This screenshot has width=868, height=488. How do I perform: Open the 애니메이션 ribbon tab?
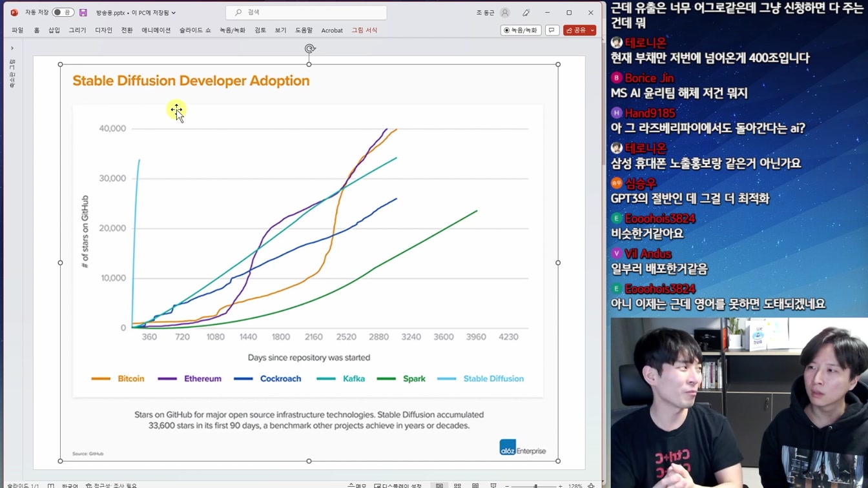click(156, 30)
